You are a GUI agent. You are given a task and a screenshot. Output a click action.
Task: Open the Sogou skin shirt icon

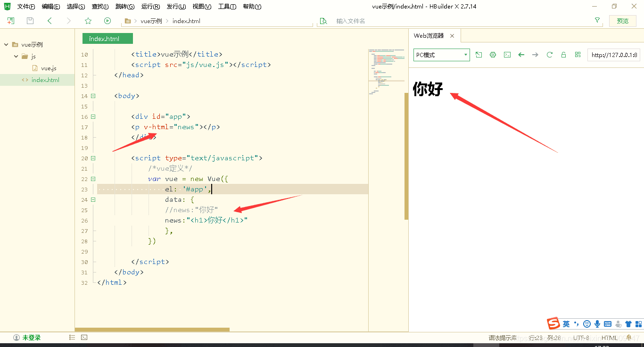point(628,324)
